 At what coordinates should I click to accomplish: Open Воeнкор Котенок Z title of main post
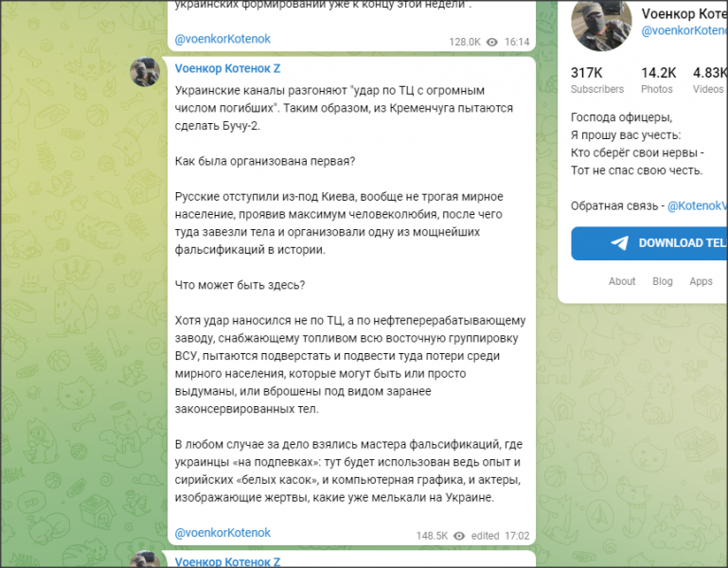coord(227,69)
